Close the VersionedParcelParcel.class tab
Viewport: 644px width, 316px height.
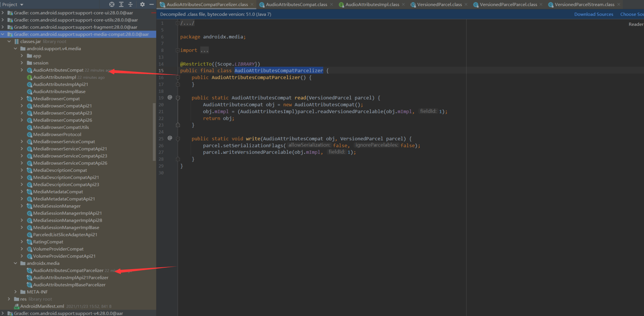point(541,4)
